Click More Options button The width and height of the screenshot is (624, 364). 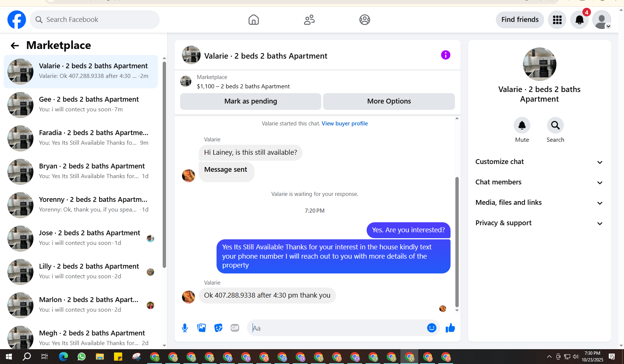tap(389, 101)
